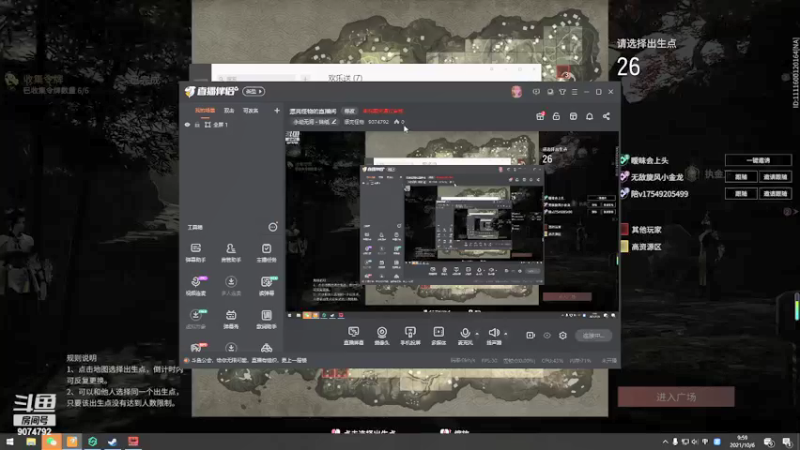The width and height of the screenshot is (800, 450).
Task: Toggle visibility eye of 全屏 1 source
Action: pos(187,124)
